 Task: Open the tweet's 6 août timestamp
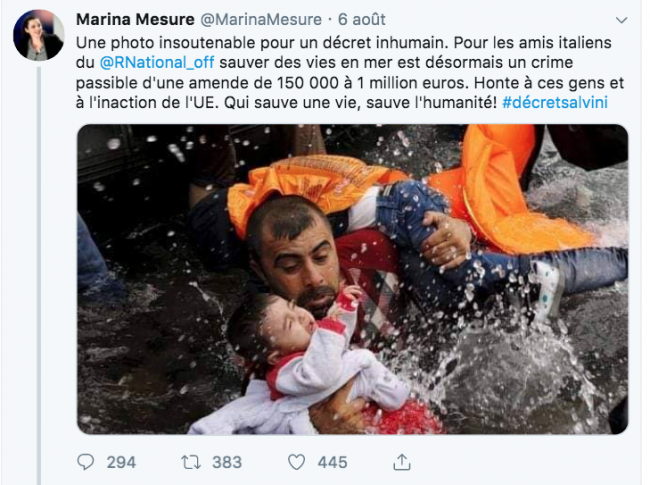coord(361,19)
